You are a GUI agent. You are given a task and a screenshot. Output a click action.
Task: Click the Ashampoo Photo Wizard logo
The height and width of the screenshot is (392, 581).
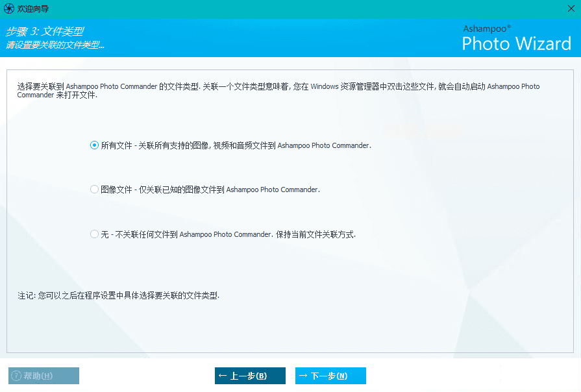[517, 38]
